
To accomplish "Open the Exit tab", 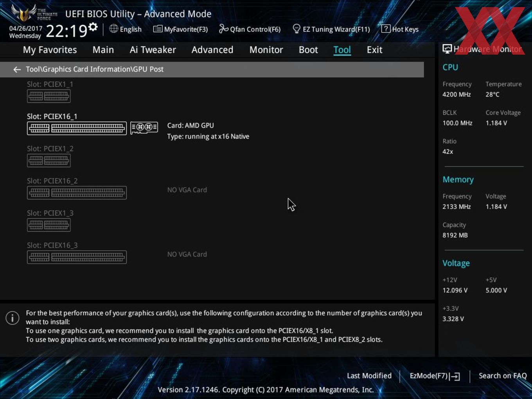I will click(x=374, y=50).
